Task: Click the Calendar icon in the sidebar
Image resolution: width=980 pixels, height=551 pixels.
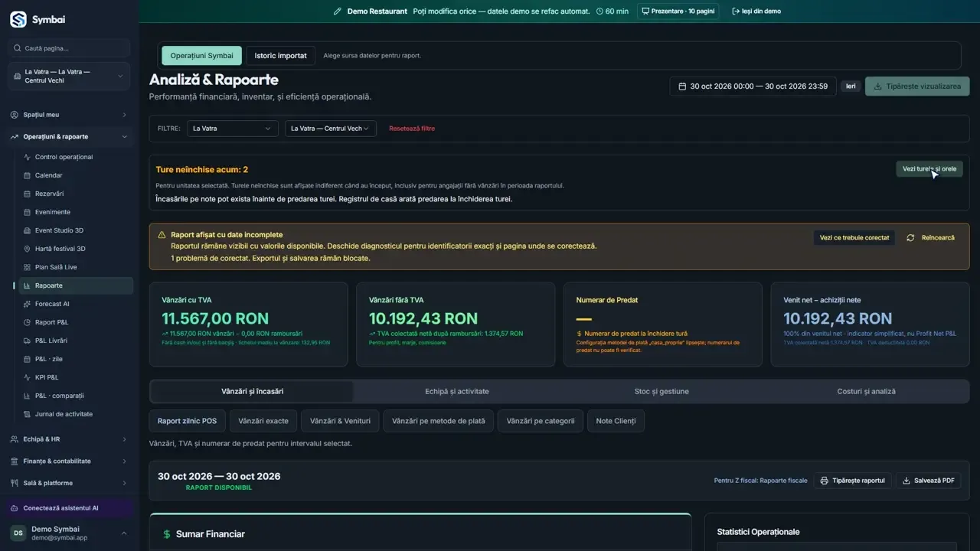Action: [27, 175]
